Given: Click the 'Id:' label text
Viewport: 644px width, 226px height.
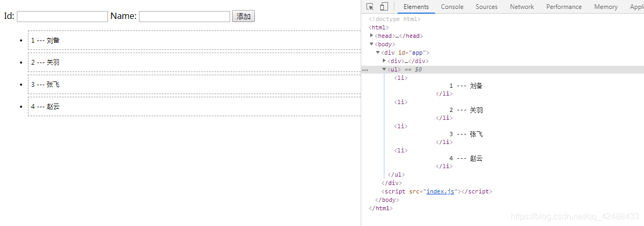Looking at the screenshot, I should click(9, 16).
